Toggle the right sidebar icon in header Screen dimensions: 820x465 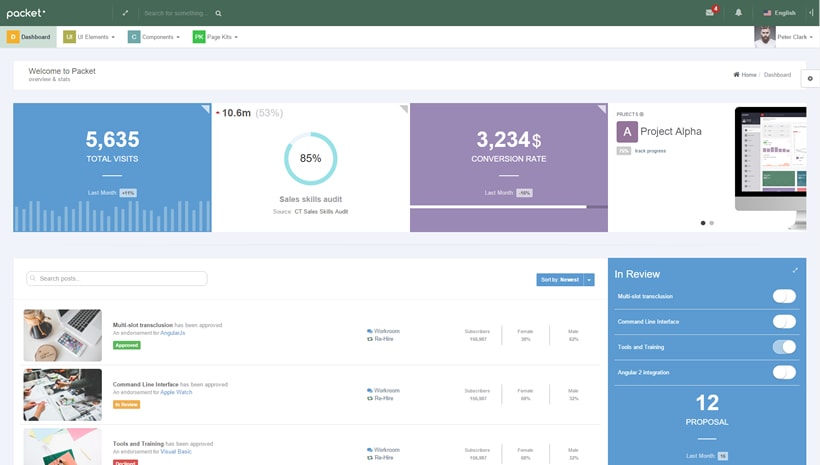(810, 13)
